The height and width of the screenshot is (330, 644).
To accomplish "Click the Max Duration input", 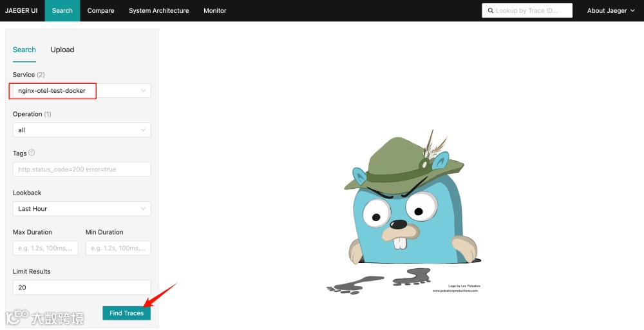I will [x=46, y=247].
